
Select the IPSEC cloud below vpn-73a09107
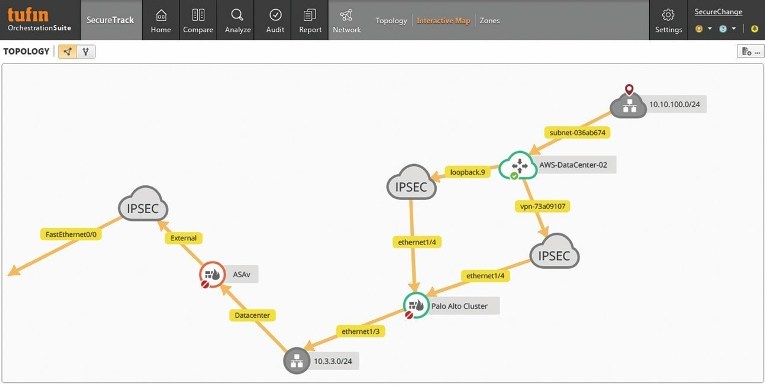click(554, 251)
